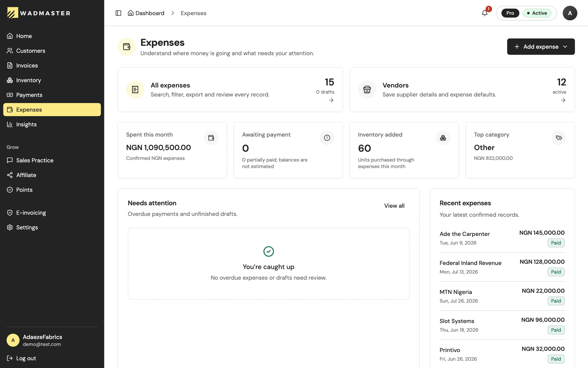This screenshot has width=588, height=368.
Task: Open the user avatar menu
Action: 570,13
